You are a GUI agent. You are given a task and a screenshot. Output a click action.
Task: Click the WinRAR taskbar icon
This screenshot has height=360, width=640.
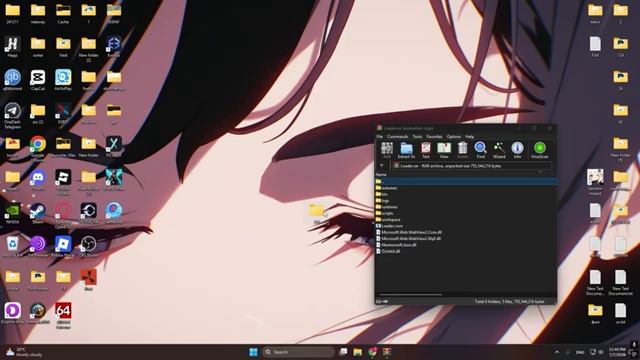pos(387,352)
